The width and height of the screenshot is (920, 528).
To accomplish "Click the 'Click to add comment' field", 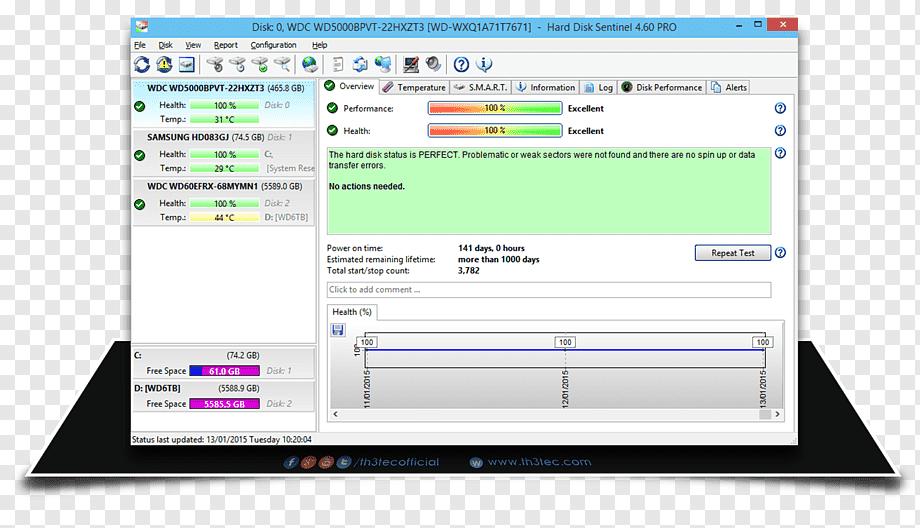I will pyautogui.click(x=549, y=290).
